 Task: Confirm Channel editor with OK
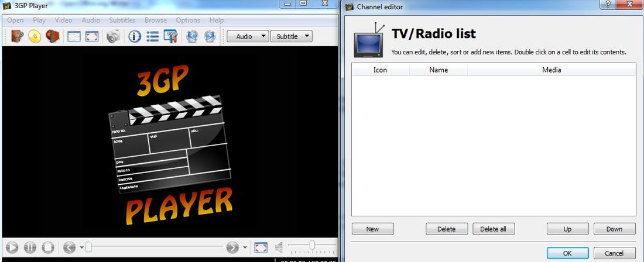(567, 253)
